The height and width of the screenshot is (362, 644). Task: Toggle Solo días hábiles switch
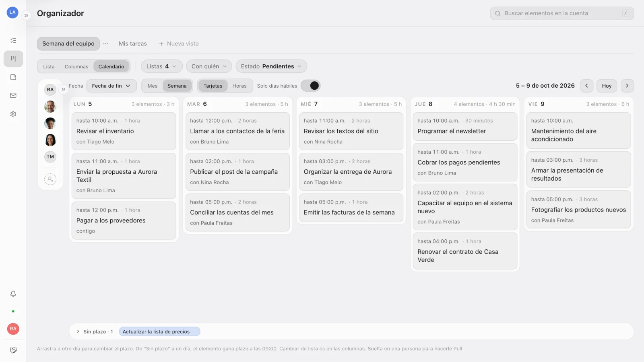point(310,86)
